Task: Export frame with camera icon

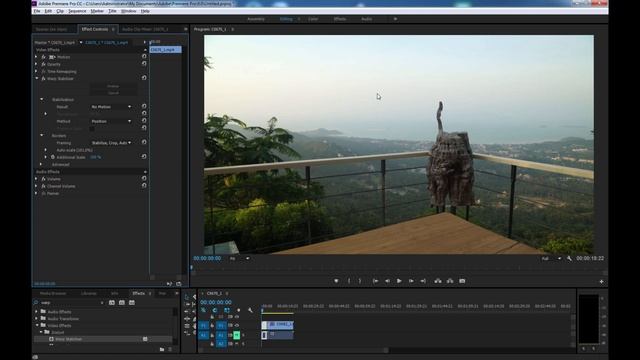Action: [x=462, y=281]
